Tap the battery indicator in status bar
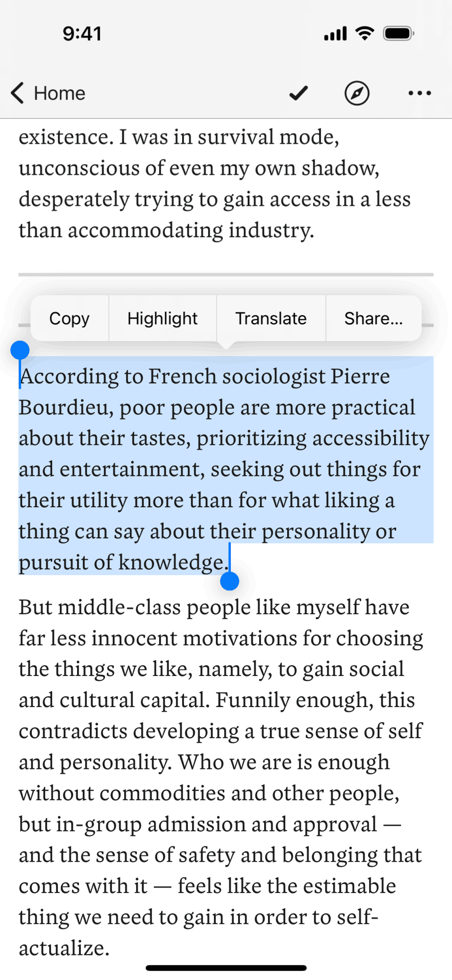The height and width of the screenshot is (980, 452). point(399,33)
